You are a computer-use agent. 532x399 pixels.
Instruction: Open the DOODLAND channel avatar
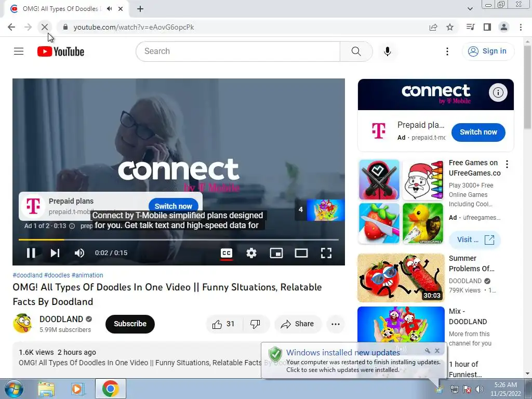(22, 323)
